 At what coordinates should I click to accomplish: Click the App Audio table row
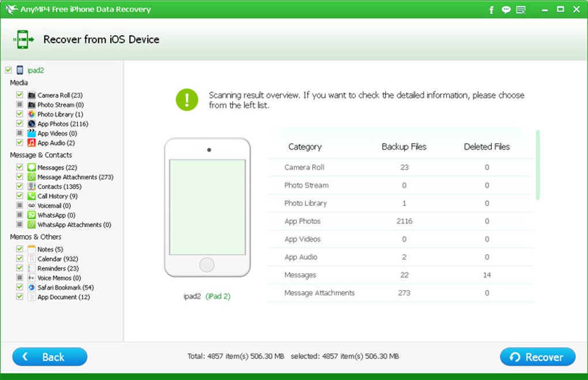(x=400, y=257)
